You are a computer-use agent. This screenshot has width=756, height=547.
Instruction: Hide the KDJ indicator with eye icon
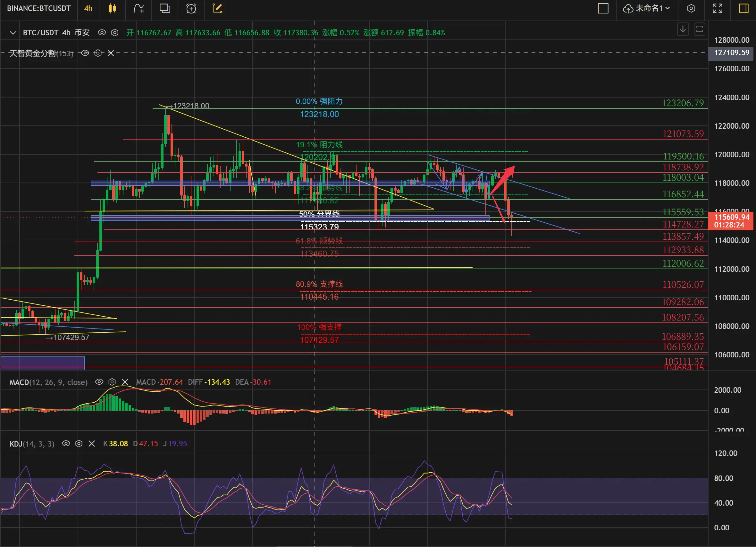point(66,444)
